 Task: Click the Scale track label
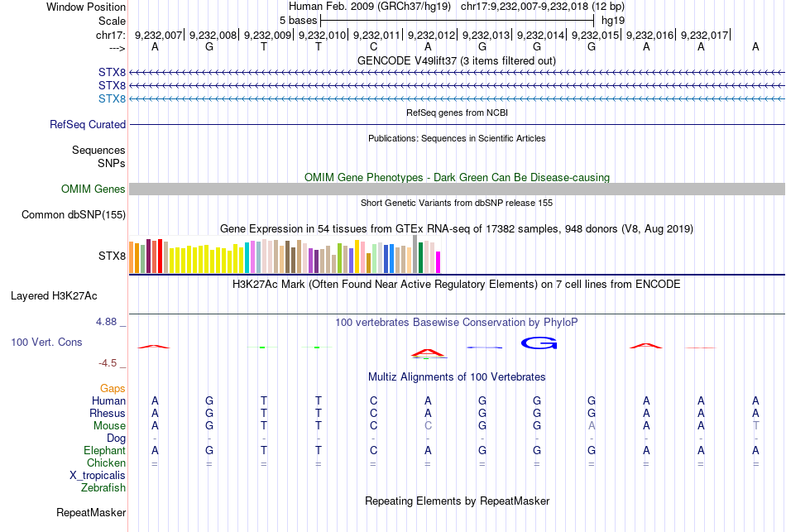(x=112, y=21)
